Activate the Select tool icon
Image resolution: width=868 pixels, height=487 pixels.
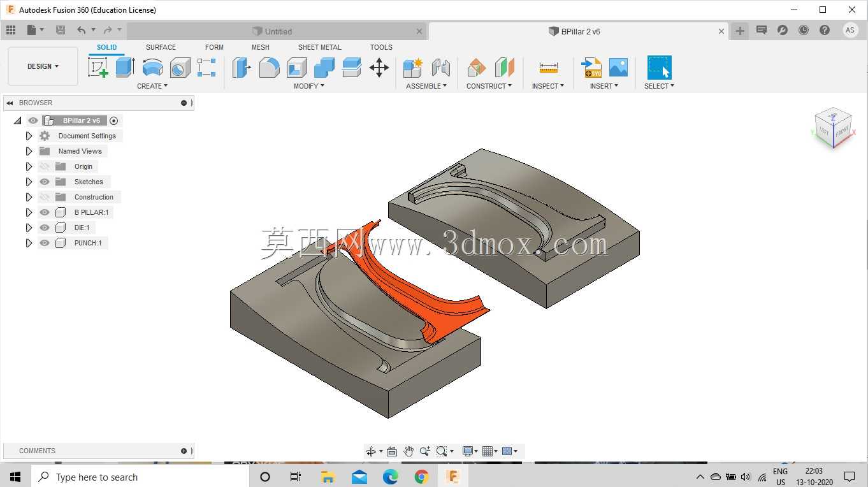pyautogui.click(x=659, y=67)
